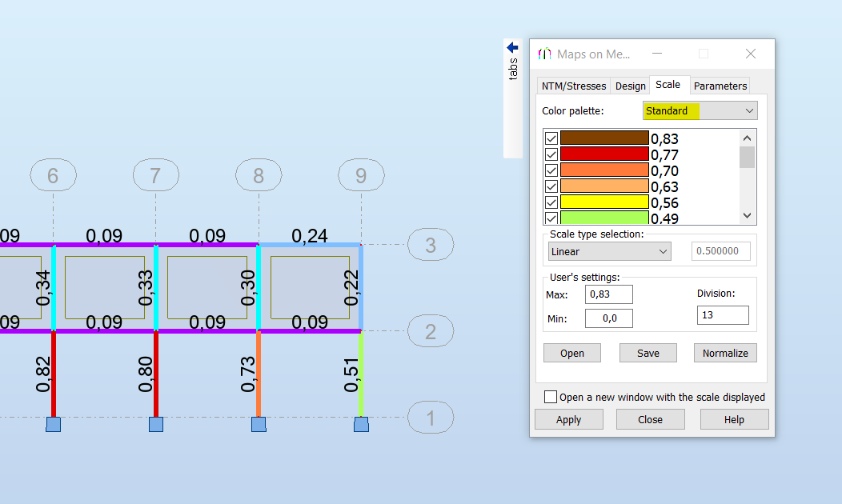Uncheck the 0,83 brown color band
842x504 pixels.
point(550,138)
